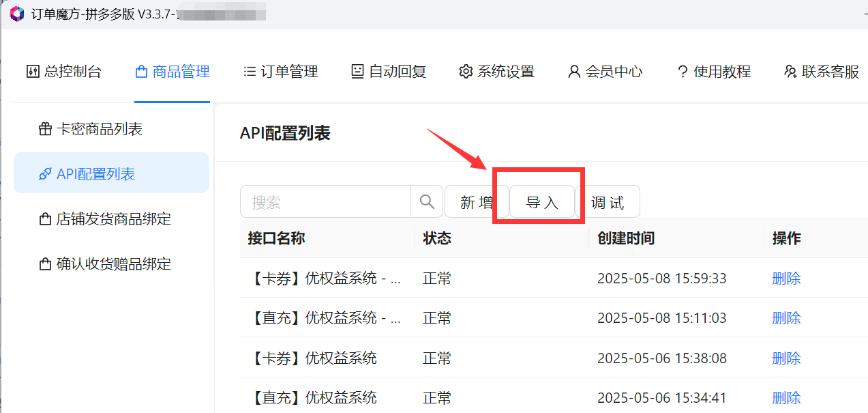Open the 联系客服 tab

[x=822, y=72]
